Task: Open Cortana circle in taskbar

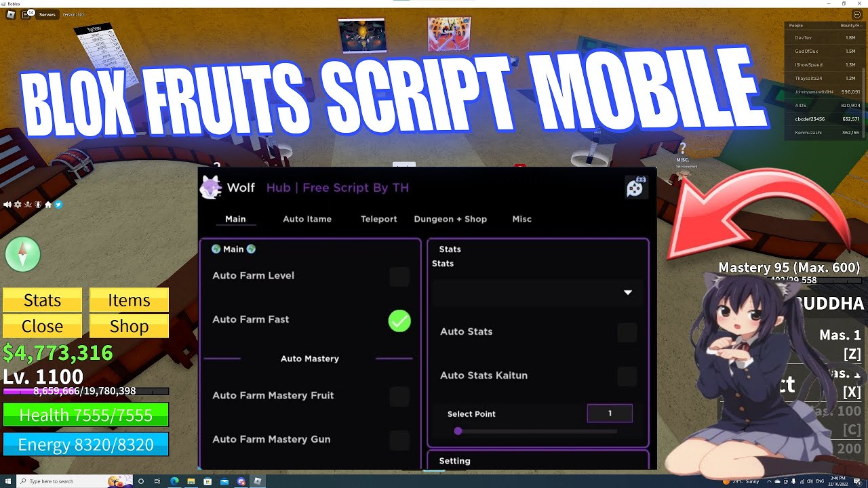Action: point(141,481)
